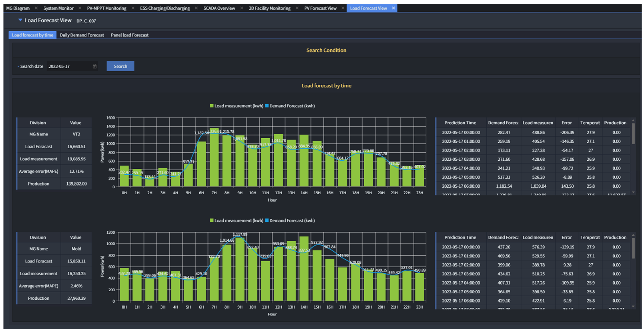Close the PV-MPPT Monitoring tab
The width and height of the screenshot is (644, 333).
pyautogui.click(x=133, y=8)
